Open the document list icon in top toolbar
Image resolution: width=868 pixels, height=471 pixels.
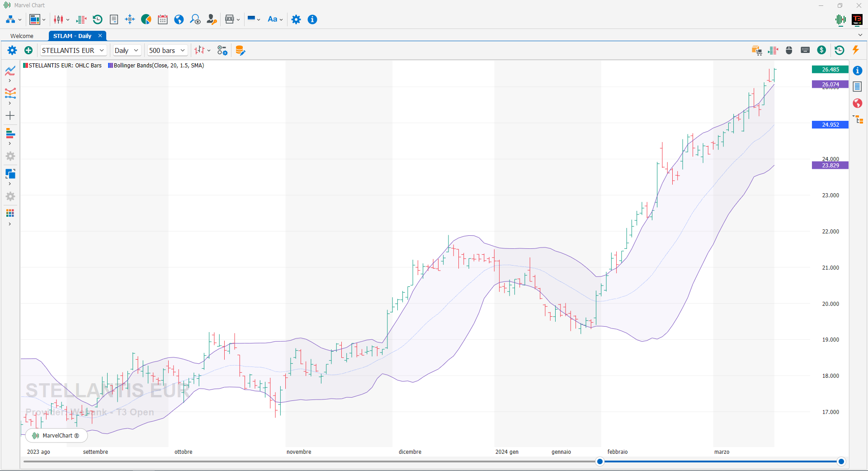tap(114, 19)
